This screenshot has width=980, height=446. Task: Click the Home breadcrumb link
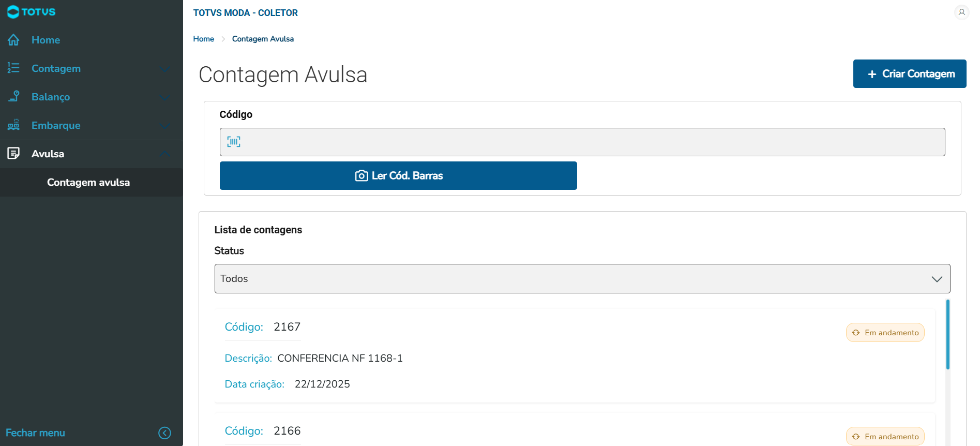click(203, 39)
